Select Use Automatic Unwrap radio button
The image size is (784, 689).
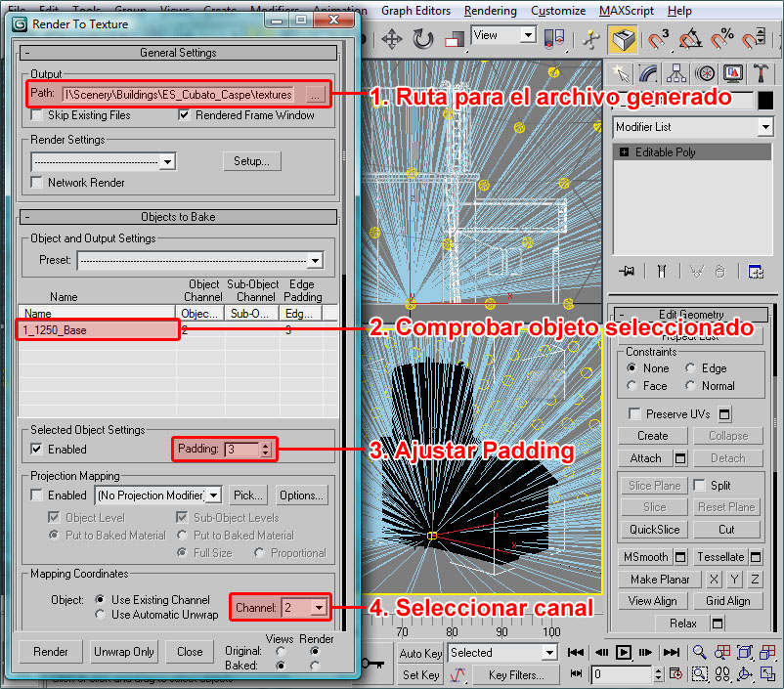point(101,615)
